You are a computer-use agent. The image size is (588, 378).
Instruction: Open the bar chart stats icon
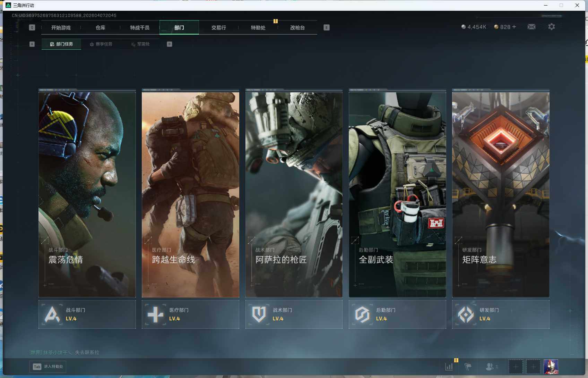click(449, 367)
